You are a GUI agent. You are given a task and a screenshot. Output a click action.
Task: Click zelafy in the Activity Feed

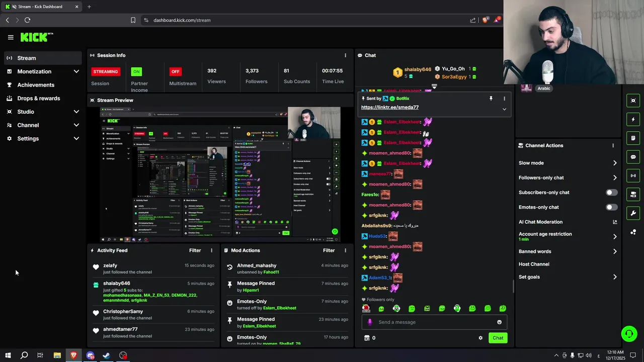110,265
